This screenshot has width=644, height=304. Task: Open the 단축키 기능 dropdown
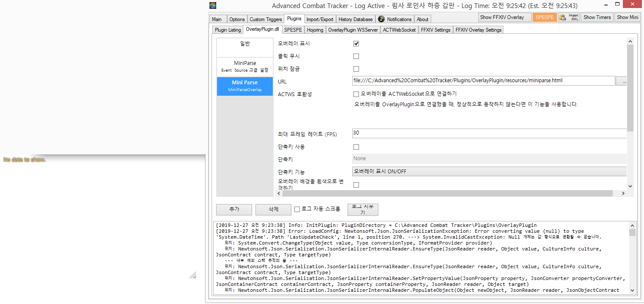(x=489, y=171)
